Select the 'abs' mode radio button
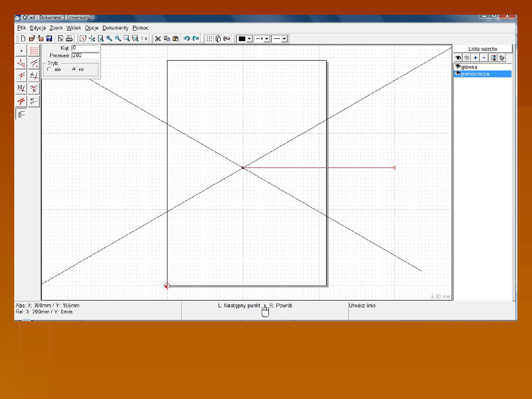 pos(50,69)
